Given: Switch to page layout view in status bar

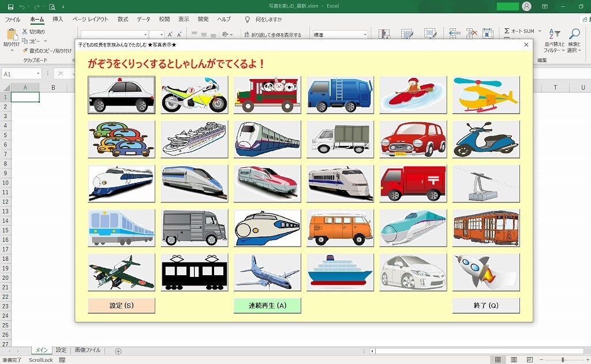Looking at the screenshot, I should 514,360.
